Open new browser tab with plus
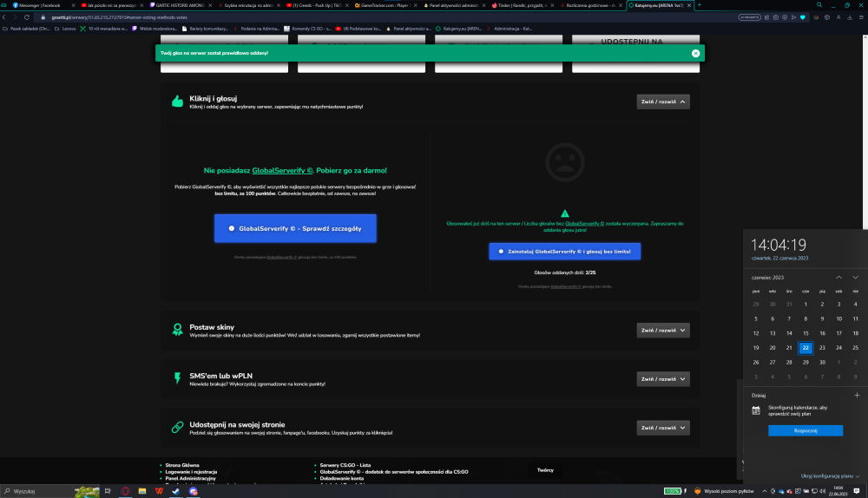868x498 pixels. click(699, 5)
